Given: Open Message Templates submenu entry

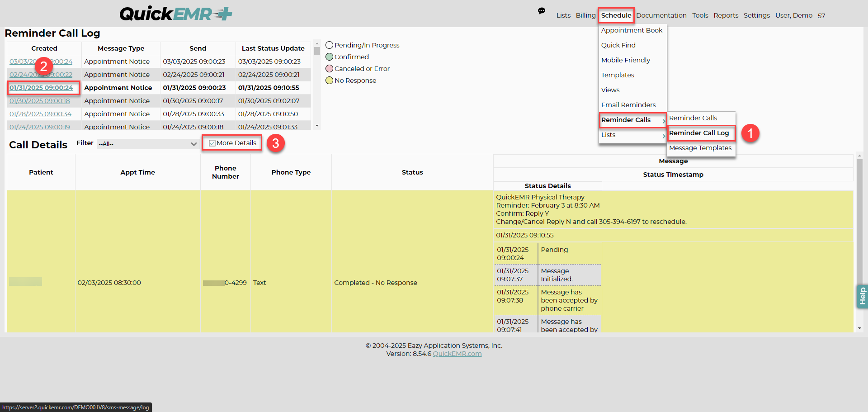Looking at the screenshot, I should (x=701, y=148).
